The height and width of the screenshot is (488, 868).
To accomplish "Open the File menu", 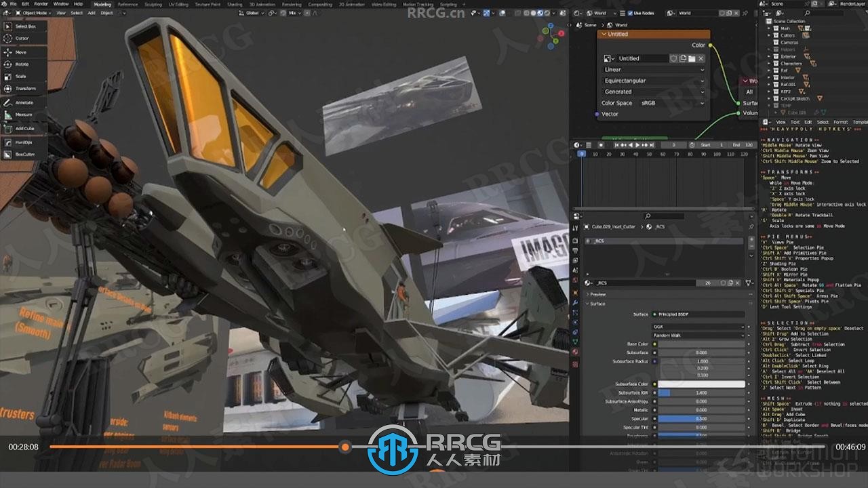I will click(x=14, y=4).
